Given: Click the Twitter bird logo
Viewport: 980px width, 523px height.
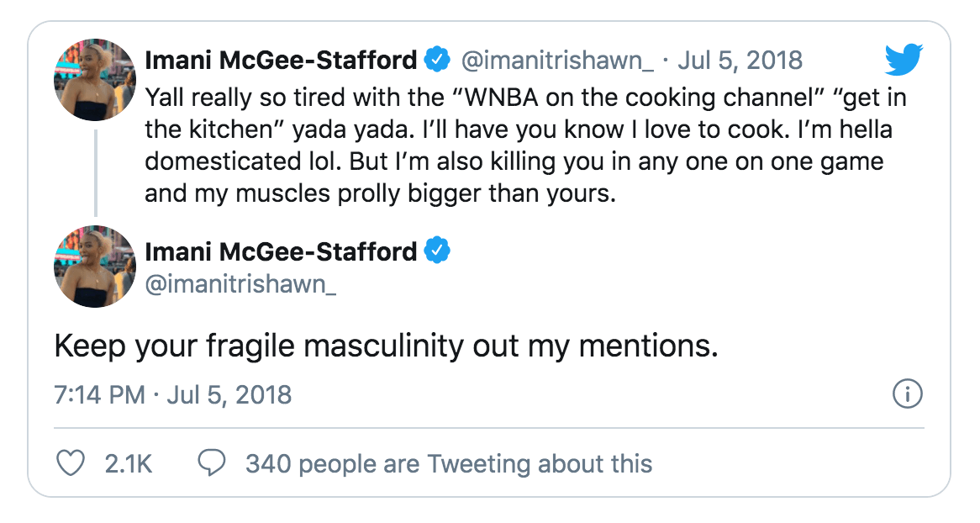Looking at the screenshot, I should [904, 61].
